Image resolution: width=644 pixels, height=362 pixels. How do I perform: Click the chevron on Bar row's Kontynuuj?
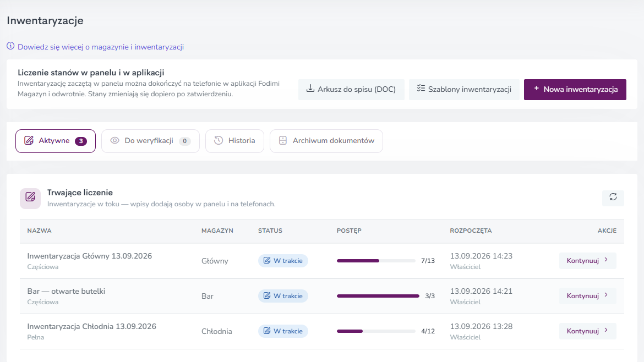(x=606, y=295)
